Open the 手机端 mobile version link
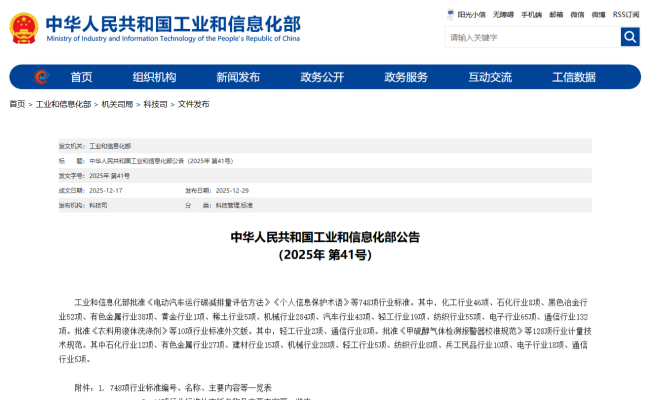This screenshot has width=650, height=400. [531, 15]
